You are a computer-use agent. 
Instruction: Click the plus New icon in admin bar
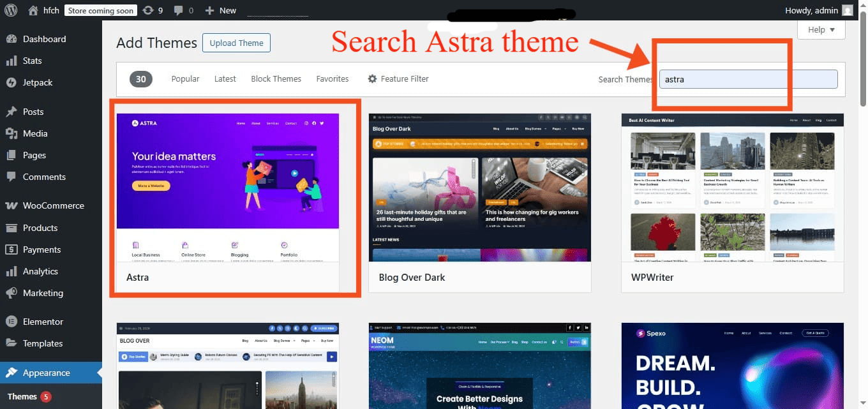[x=209, y=10]
